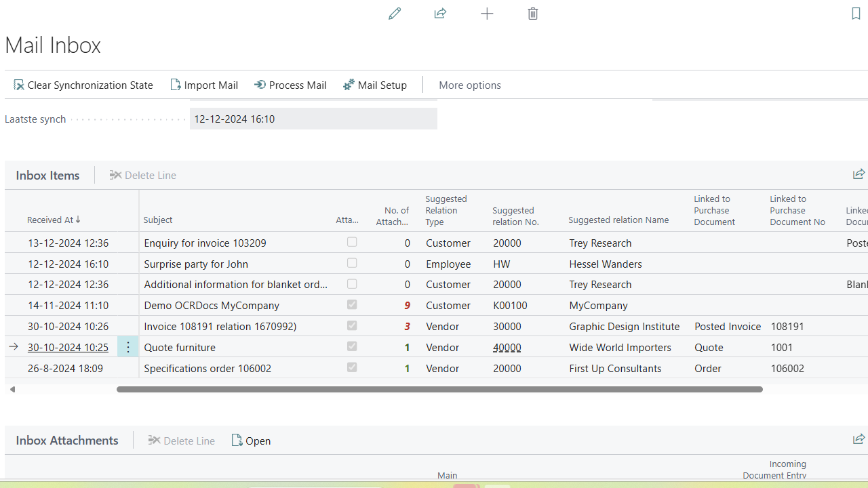Click the Clear Synchronization State icon
Image resolution: width=868 pixels, height=488 pixels.
(19, 85)
